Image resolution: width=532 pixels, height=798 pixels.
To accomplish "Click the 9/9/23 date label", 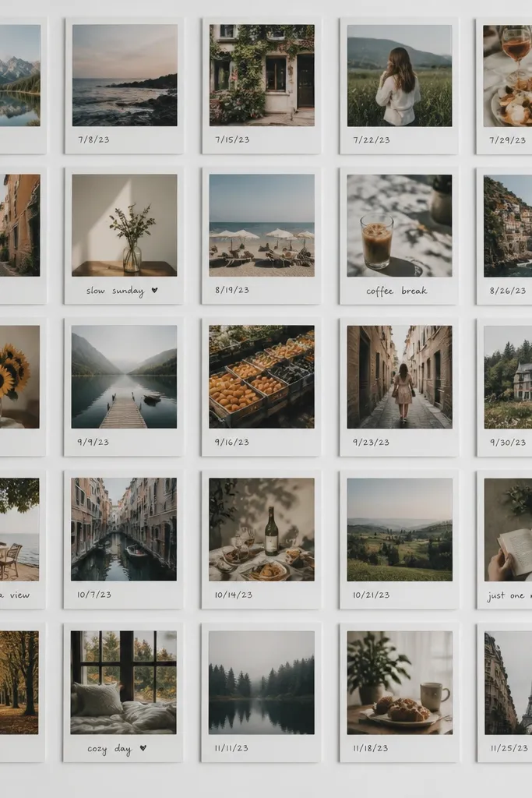I will pos(93,442).
